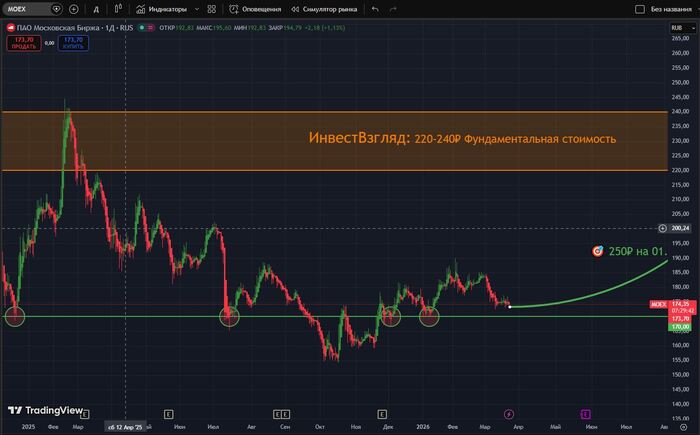Open the indicator templates grid icon
This screenshot has height=435, width=700.
[211, 8]
